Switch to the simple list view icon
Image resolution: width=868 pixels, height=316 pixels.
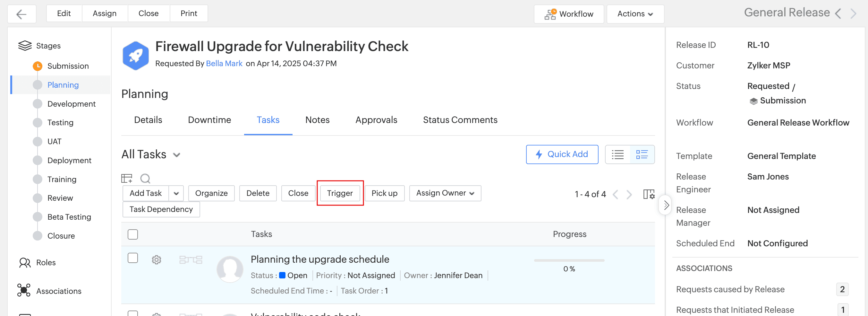[x=617, y=154]
